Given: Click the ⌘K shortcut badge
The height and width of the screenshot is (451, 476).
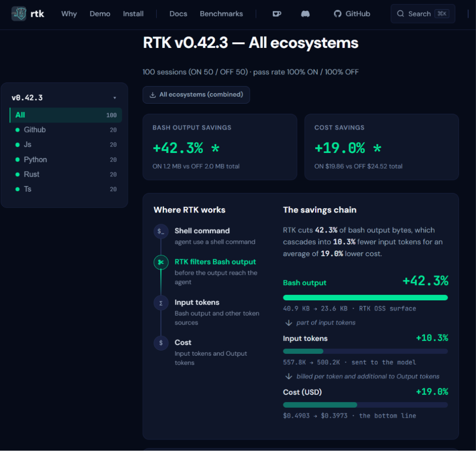Looking at the screenshot, I should tap(442, 13).
